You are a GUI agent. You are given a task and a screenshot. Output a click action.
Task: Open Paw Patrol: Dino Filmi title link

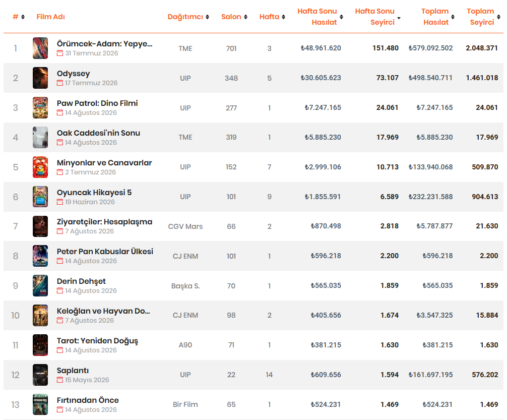pos(97,103)
